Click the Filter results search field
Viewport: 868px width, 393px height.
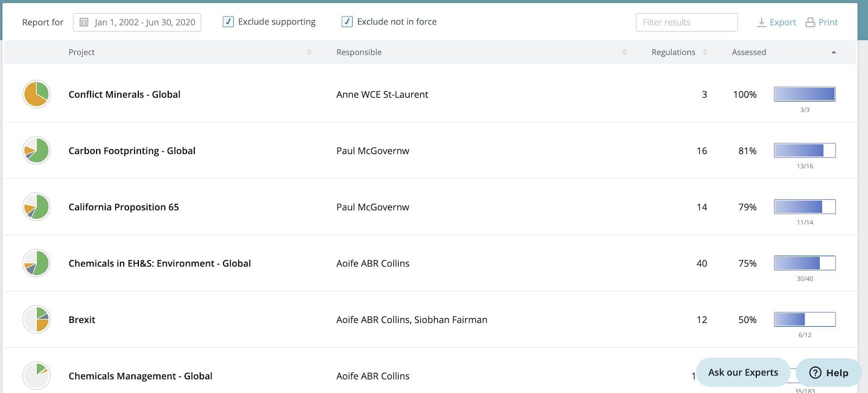click(686, 22)
